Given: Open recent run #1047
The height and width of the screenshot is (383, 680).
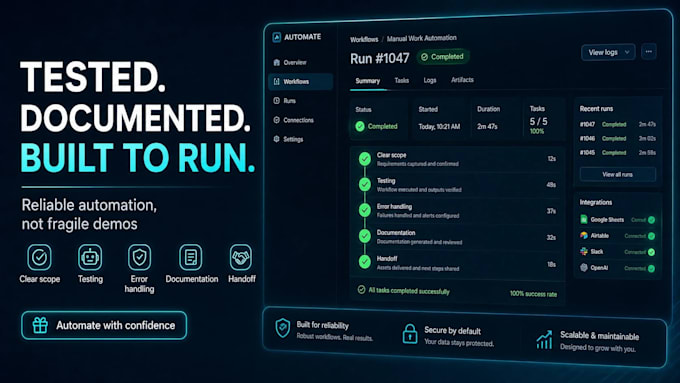Looking at the screenshot, I should tap(618, 124).
